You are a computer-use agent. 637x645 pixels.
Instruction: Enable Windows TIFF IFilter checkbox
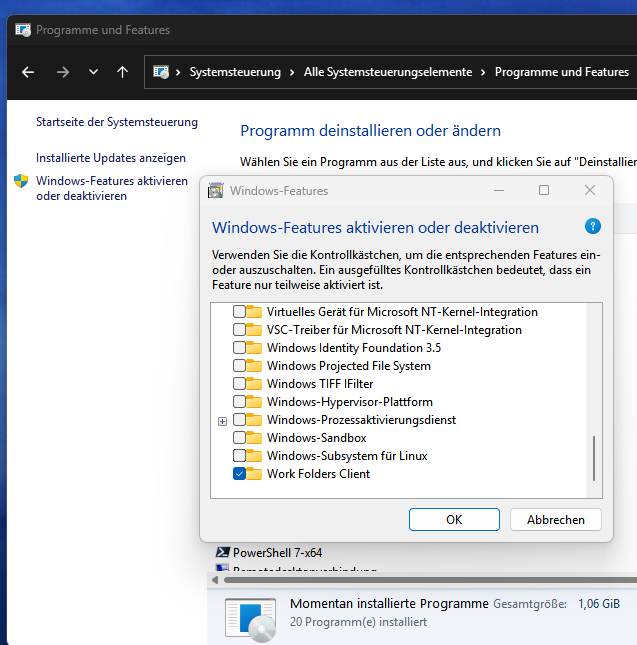click(239, 384)
